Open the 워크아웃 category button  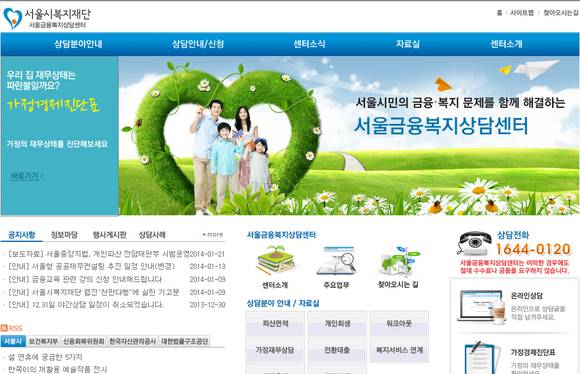point(399,324)
